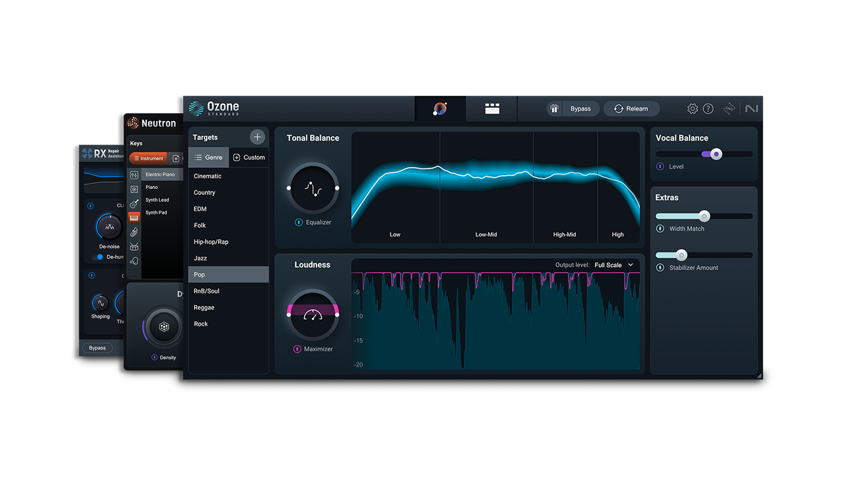
Task: Select Electric Piano in Neutron list
Action: click(x=162, y=174)
